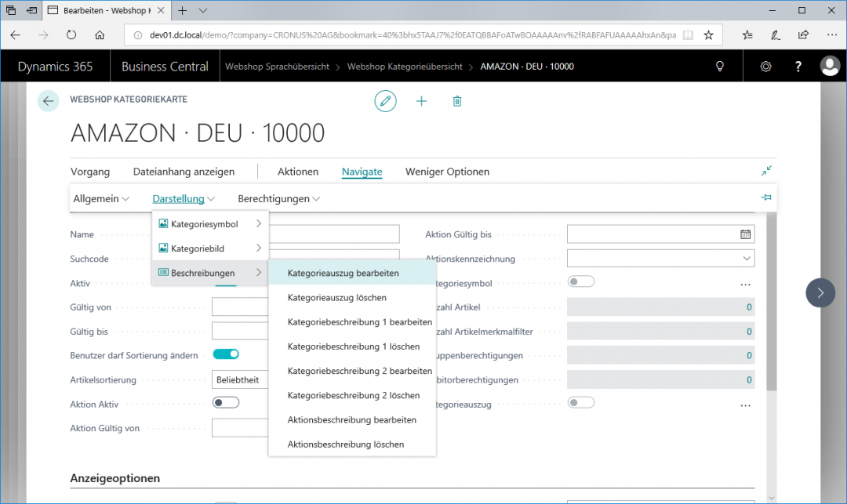Open reading view icon in address bar
The width and height of the screenshot is (847, 504).
click(688, 35)
